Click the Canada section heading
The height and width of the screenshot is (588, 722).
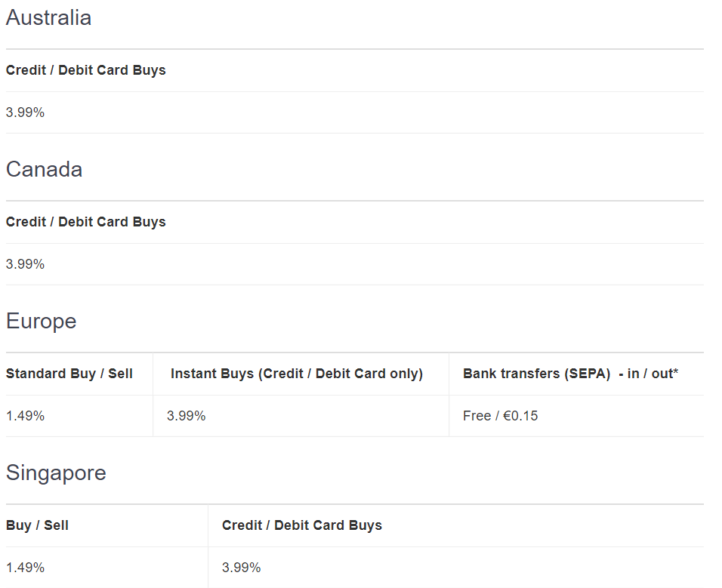44,170
